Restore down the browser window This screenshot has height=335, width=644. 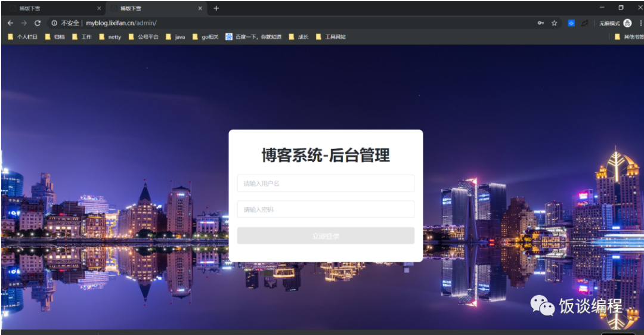coord(621,7)
